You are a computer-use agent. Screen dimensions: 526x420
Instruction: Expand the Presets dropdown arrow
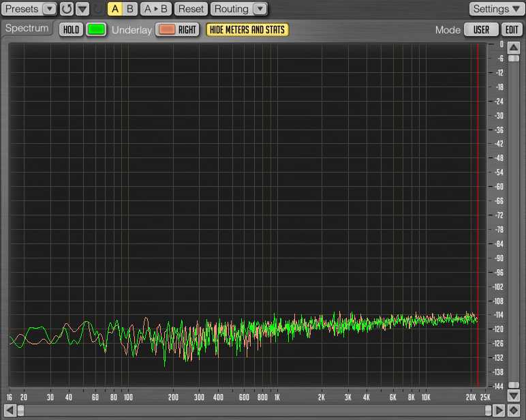(x=50, y=9)
